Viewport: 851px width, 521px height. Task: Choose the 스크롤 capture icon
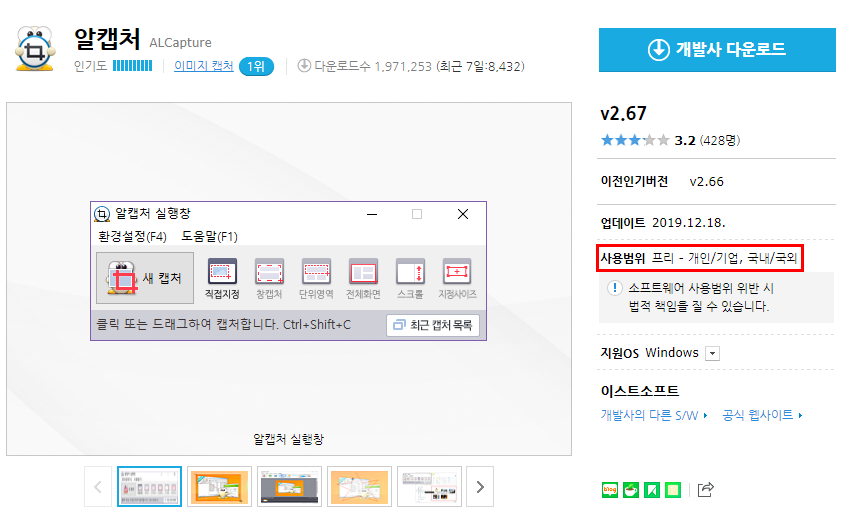click(410, 279)
